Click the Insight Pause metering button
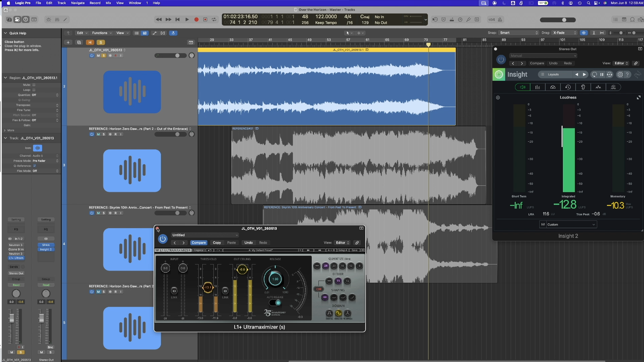 (x=602, y=75)
